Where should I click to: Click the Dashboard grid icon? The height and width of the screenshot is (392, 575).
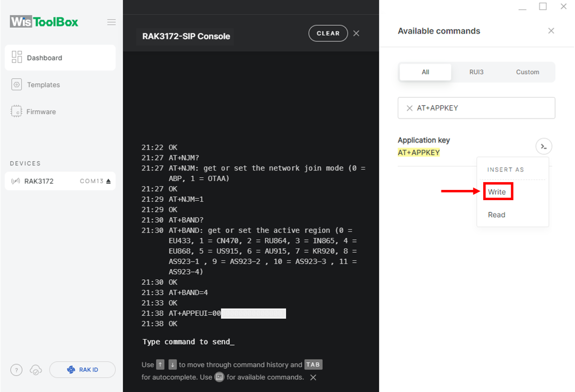click(x=17, y=57)
